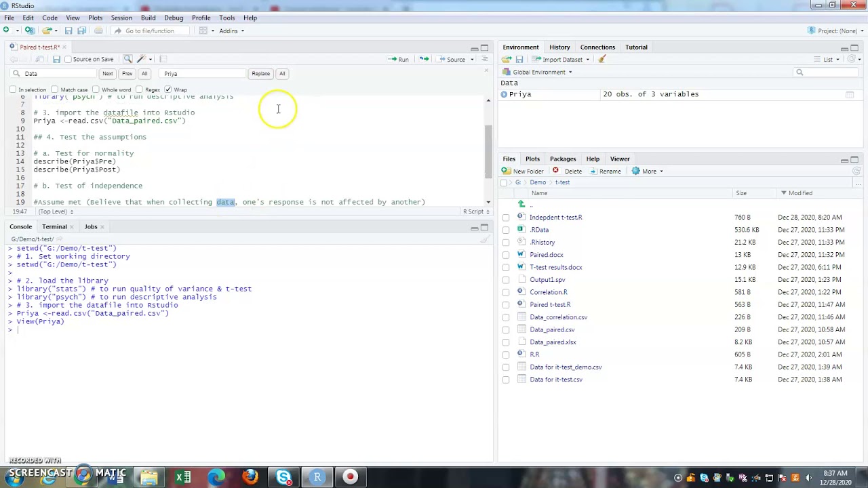This screenshot has width=868, height=488.
Task: Expand the Priya data object
Action: click(504, 94)
